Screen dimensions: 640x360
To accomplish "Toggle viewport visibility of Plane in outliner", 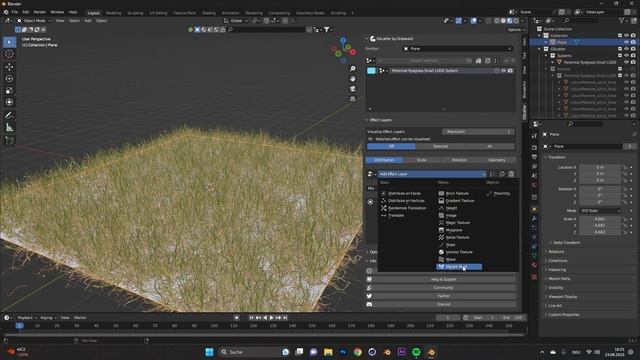I will (x=627, y=42).
